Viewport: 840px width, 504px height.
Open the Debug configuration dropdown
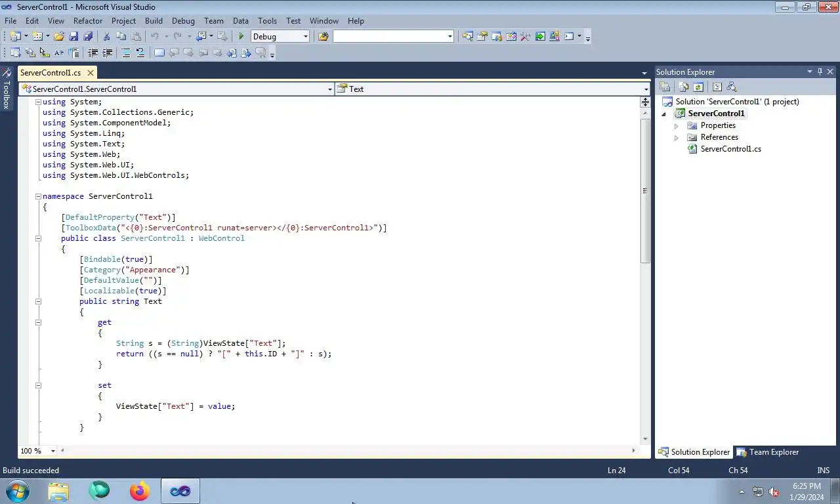(305, 37)
